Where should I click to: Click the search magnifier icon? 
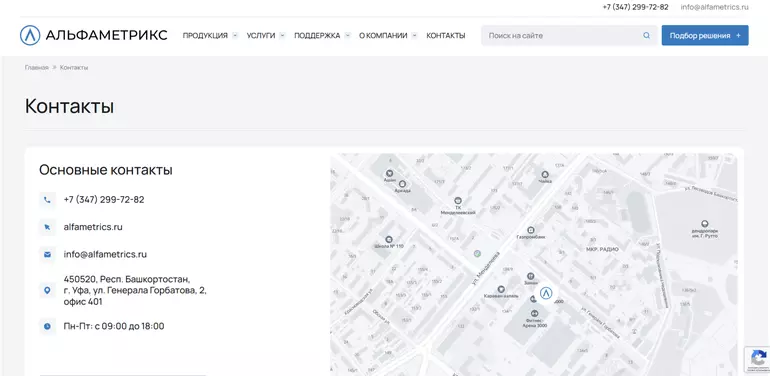[x=646, y=35]
